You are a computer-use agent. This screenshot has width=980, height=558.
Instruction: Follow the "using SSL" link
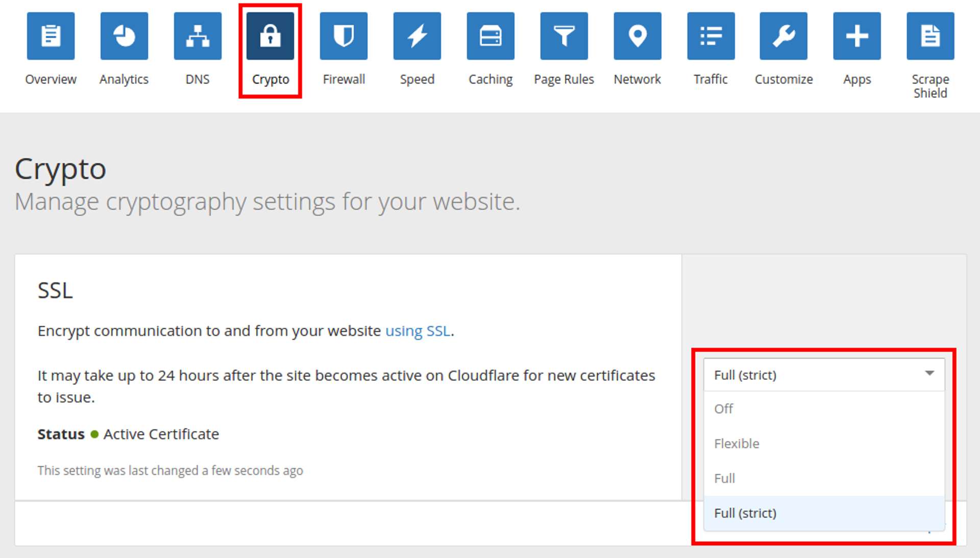coord(418,331)
